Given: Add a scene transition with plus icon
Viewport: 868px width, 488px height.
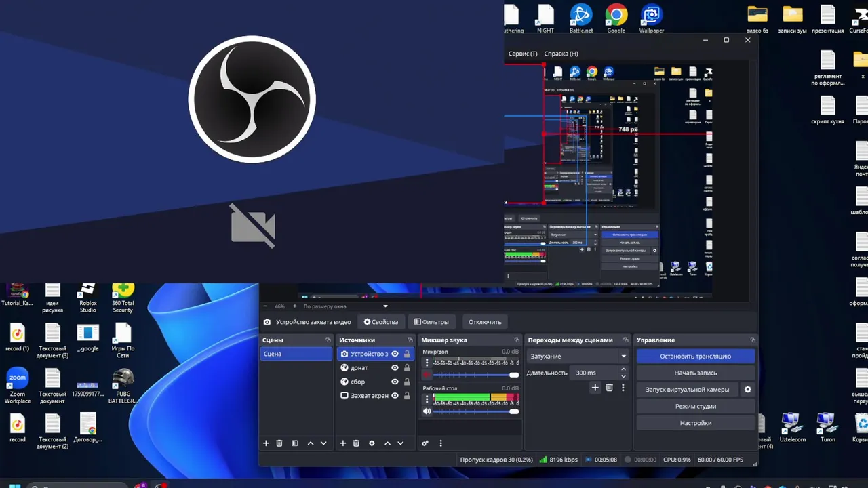Looking at the screenshot, I should click(595, 388).
